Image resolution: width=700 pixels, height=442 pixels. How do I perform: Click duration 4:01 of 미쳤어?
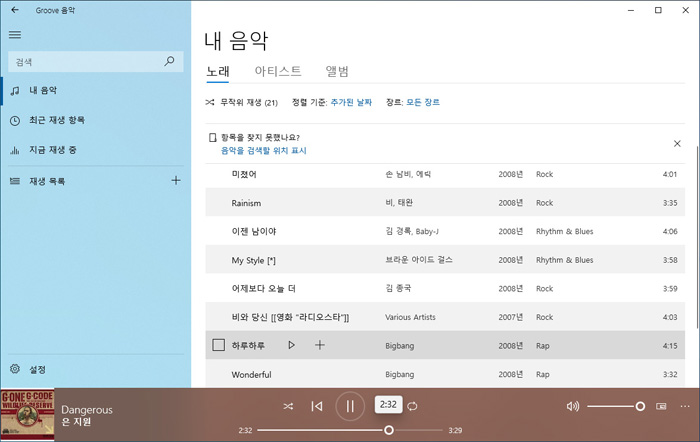(670, 174)
